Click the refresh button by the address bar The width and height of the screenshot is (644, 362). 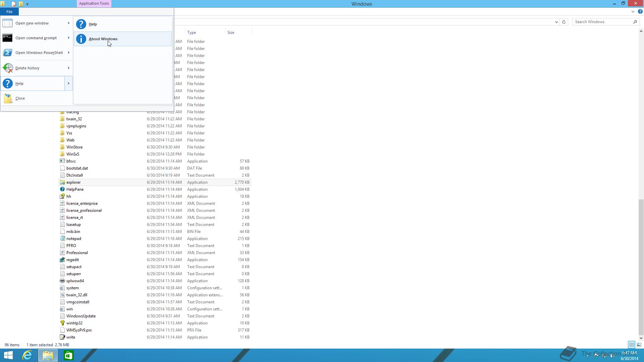click(x=564, y=22)
